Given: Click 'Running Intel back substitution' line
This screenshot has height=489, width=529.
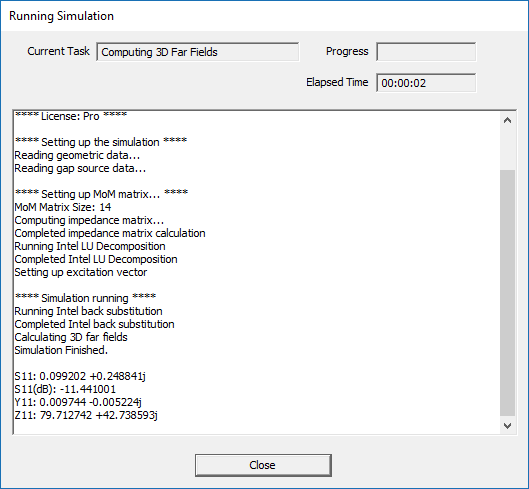Looking at the screenshot, I should point(88,311).
